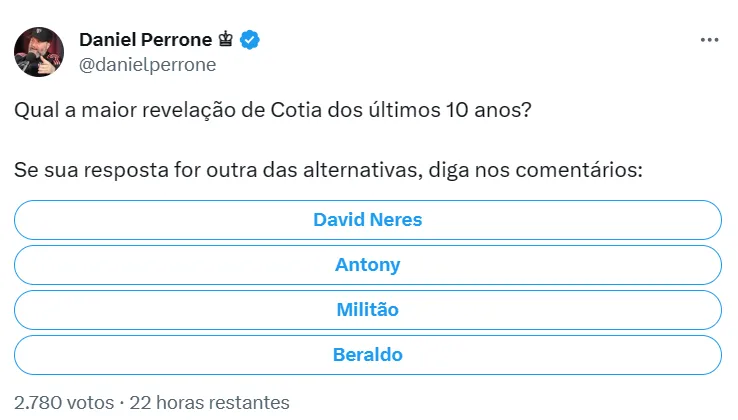Choose Militão as poll answer
The width and height of the screenshot is (738, 420).
[368, 310]
